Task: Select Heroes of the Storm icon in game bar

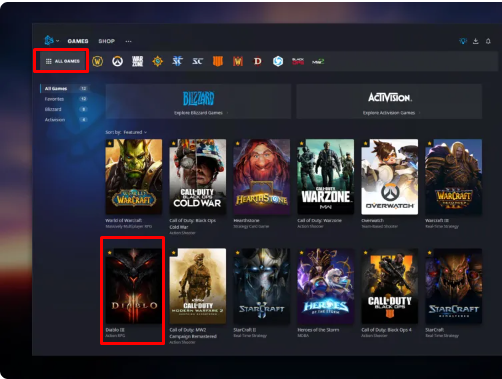Action: pos(278,61)
